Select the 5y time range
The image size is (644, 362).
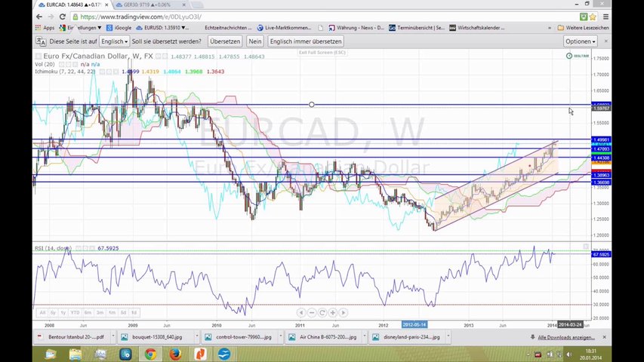point(53,312)
